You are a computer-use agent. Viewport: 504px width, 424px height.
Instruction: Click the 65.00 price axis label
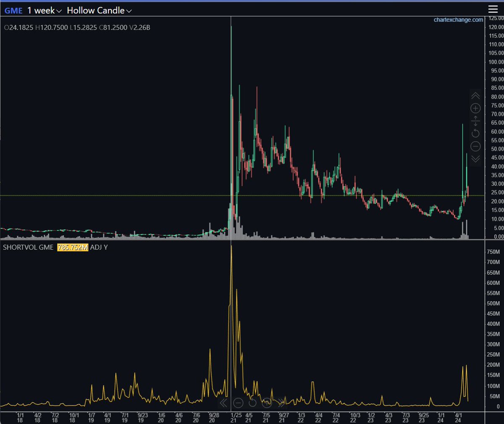click(x=497, y=123)
